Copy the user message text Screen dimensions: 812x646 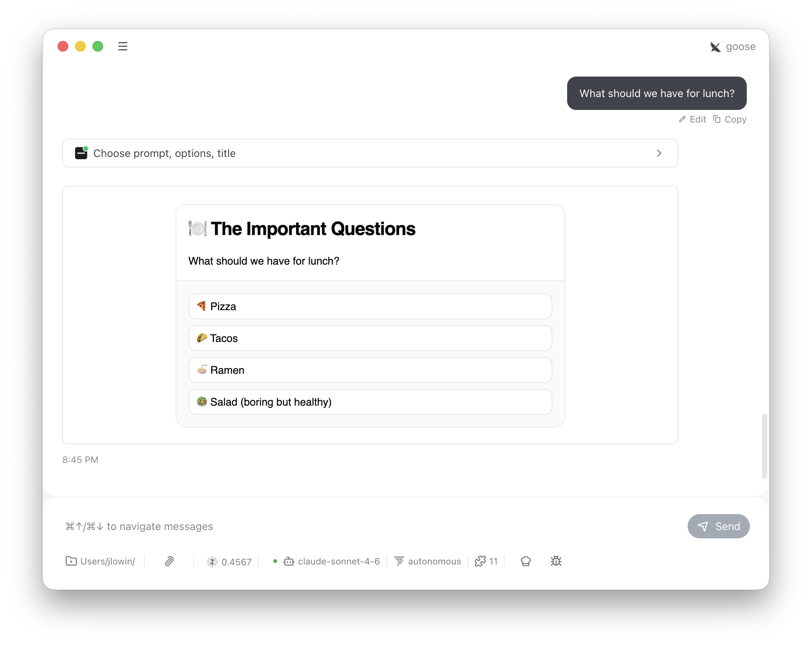730,119
